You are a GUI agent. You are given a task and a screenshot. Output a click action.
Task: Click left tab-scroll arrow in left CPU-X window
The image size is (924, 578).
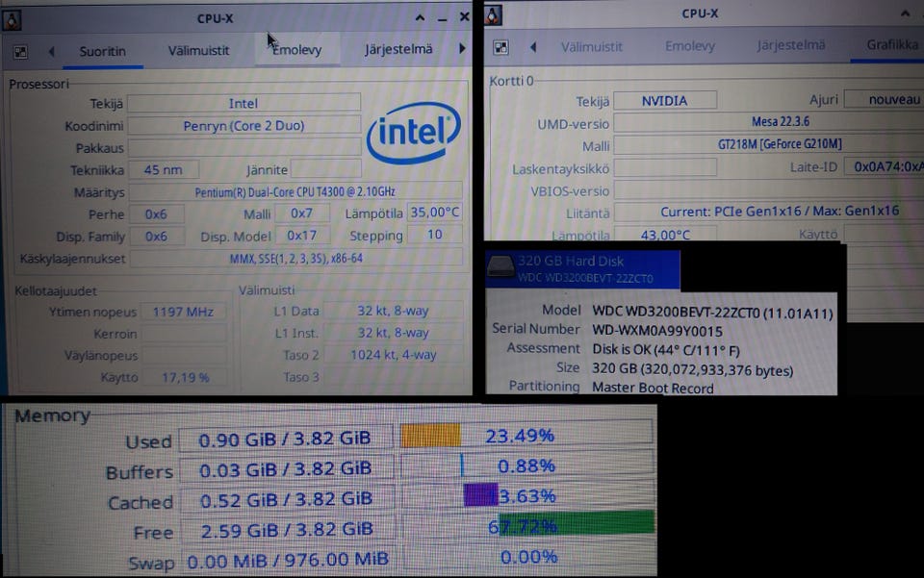click(x=52, y=52)
